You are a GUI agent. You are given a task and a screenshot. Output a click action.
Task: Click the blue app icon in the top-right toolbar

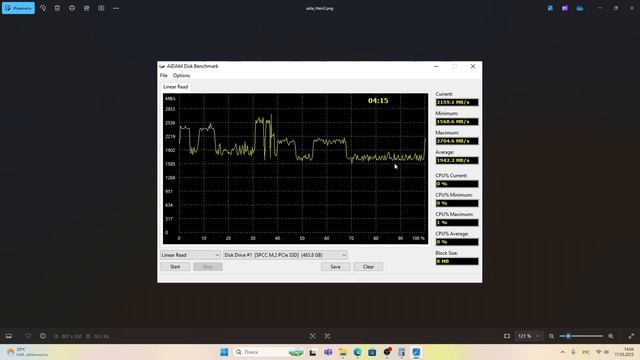[550, 8]
